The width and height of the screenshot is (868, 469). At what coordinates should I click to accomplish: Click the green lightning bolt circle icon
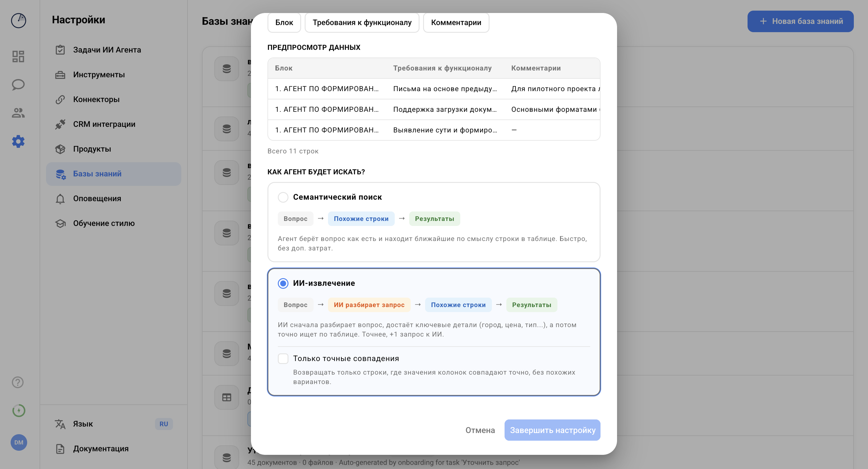pyautogui.click(x=19, y=410)
